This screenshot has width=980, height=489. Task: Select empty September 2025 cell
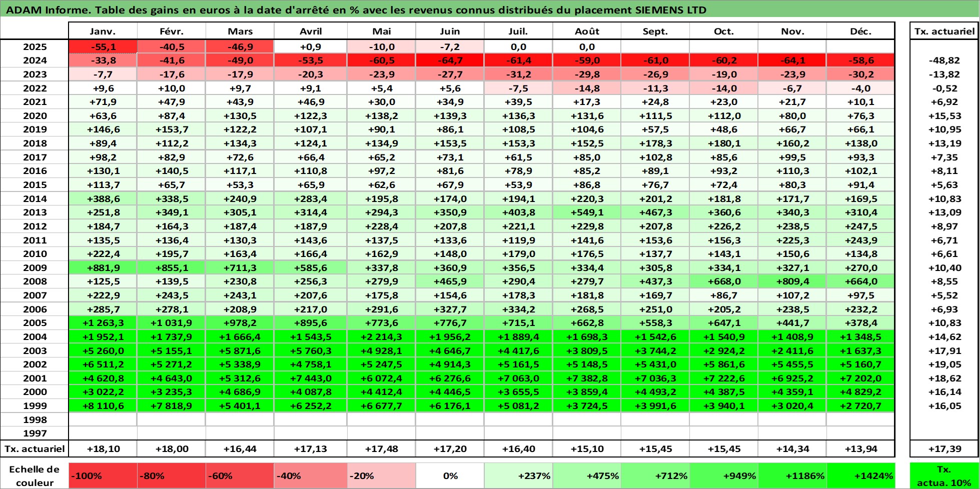pyautogui.click(x=655, y=47)
